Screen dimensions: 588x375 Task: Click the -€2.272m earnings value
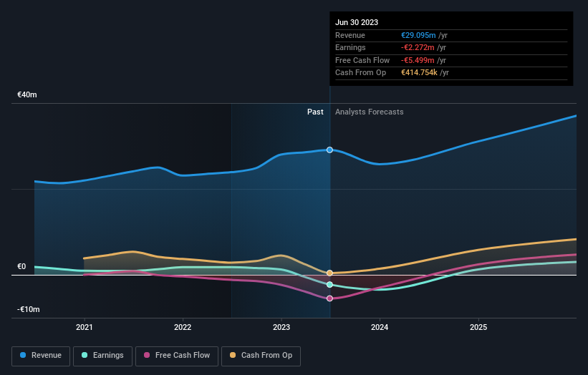click(418, 47)
